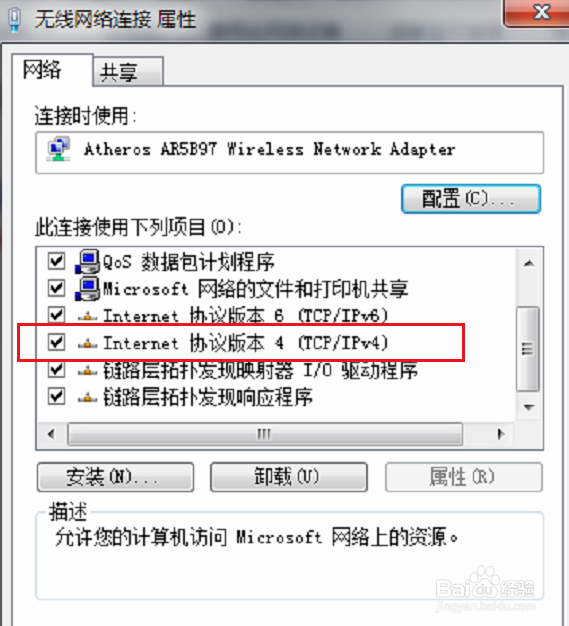Image resolution: width=569 pixels, height=626 pixels.
Task: Toggle the Internet 协议版本 6 checkbox
Action: coord(56,315)
